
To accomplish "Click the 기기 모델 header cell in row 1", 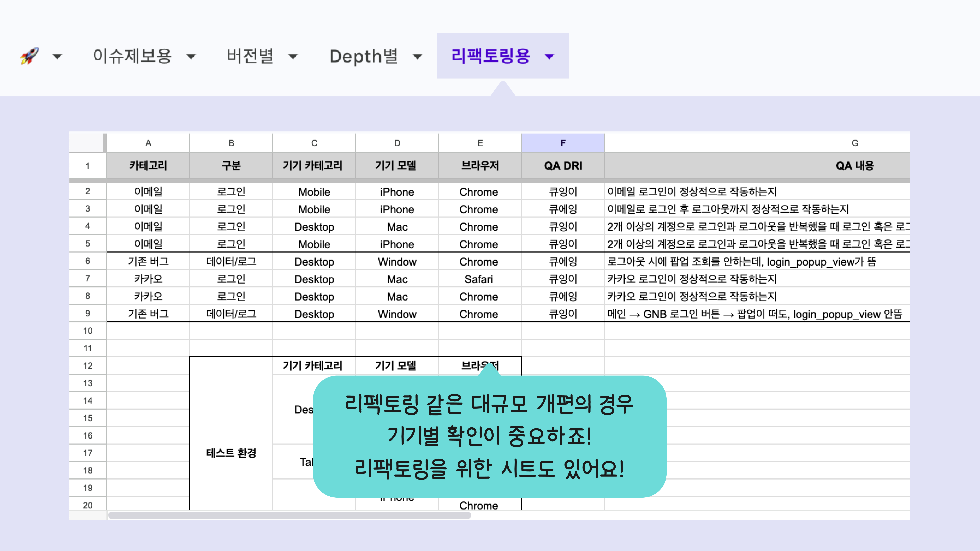I will 397,166.
